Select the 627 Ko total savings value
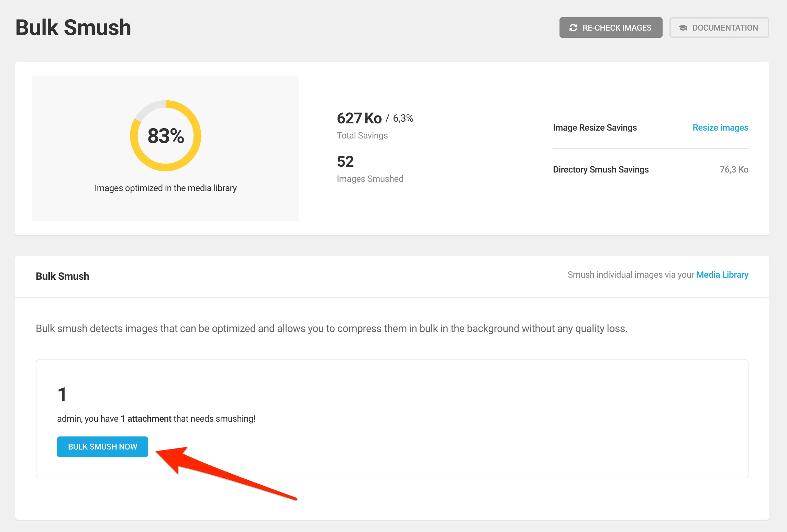 coord(359,118)
